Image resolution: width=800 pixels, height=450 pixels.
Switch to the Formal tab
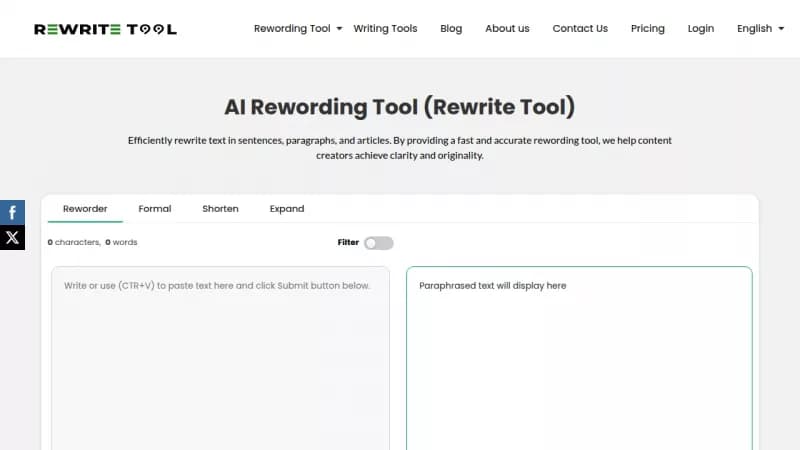155,209
